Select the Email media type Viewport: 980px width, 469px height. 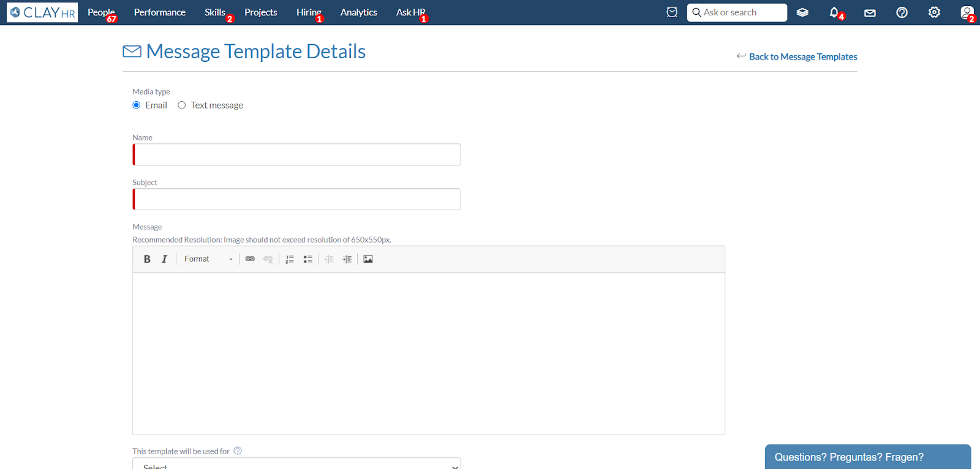coord(137,105)
